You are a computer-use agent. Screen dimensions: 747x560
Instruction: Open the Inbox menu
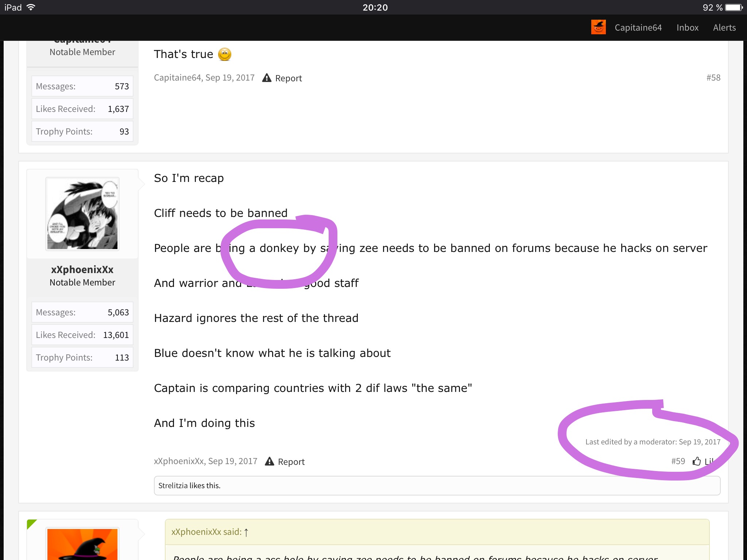pyautogui.click(x=688, y=28)
